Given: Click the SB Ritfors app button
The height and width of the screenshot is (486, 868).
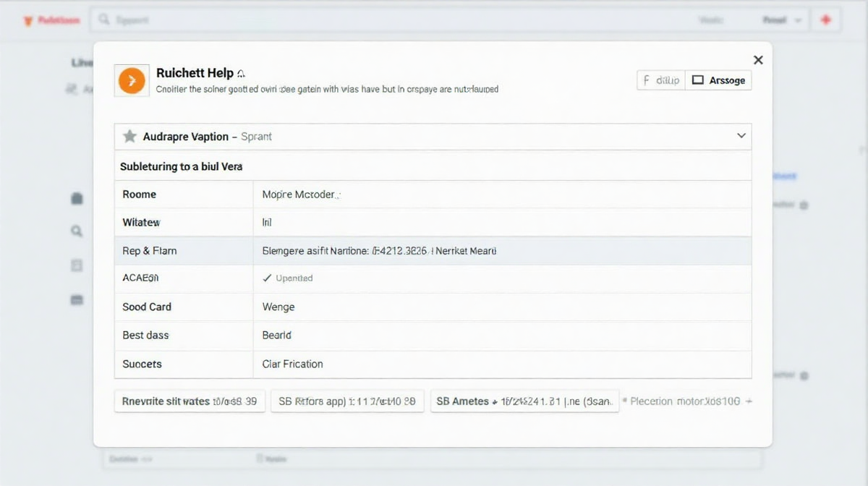Looking at the screenshot, I should (x=347, y=401).
